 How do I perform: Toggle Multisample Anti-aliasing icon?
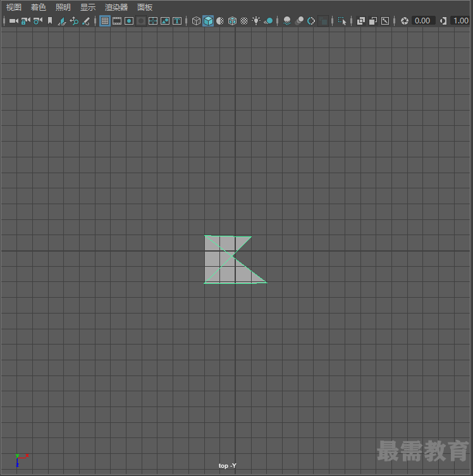click(x=311, y=21)
